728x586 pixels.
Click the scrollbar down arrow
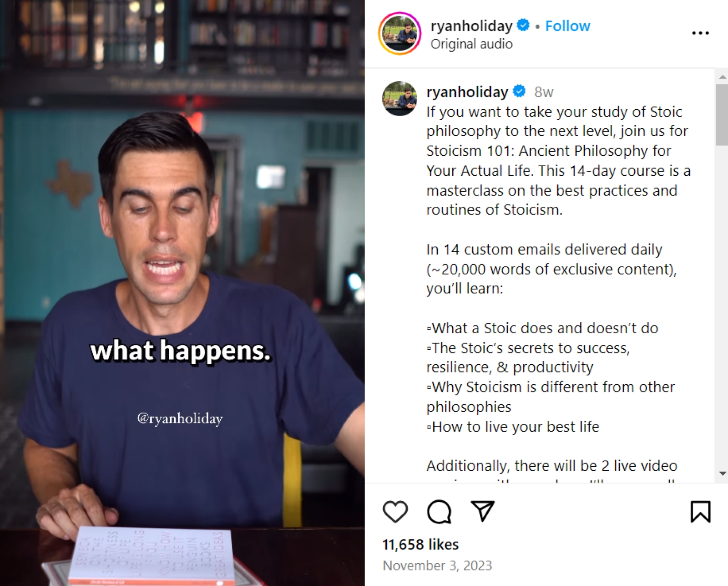coord(722,474)
